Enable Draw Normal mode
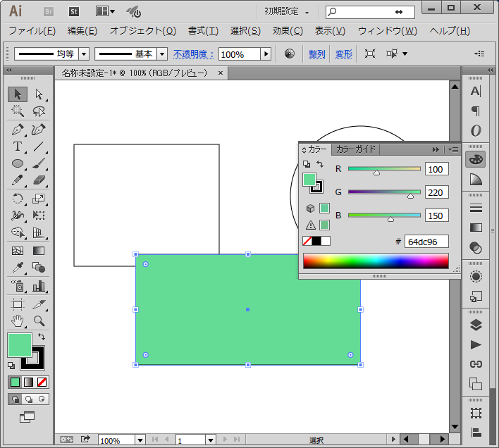Image resolution: width=499 pixels, height=448 pixels. 15,399
